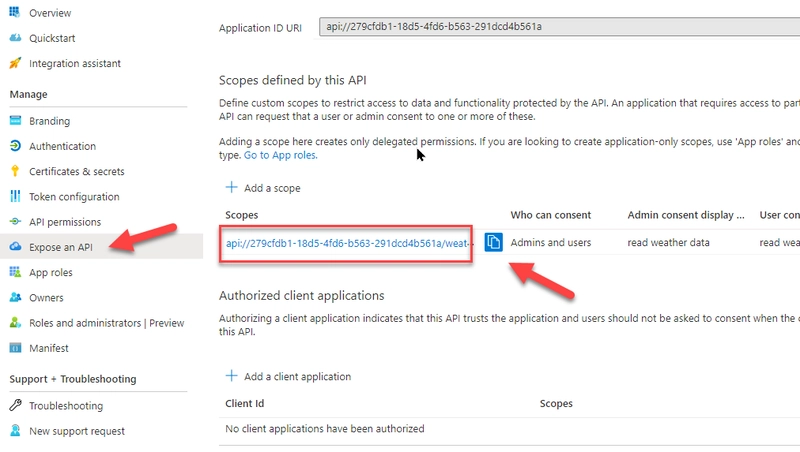
Task: Click the Application ID URI field
Action: pyautogui.click(x=559, y=27)
